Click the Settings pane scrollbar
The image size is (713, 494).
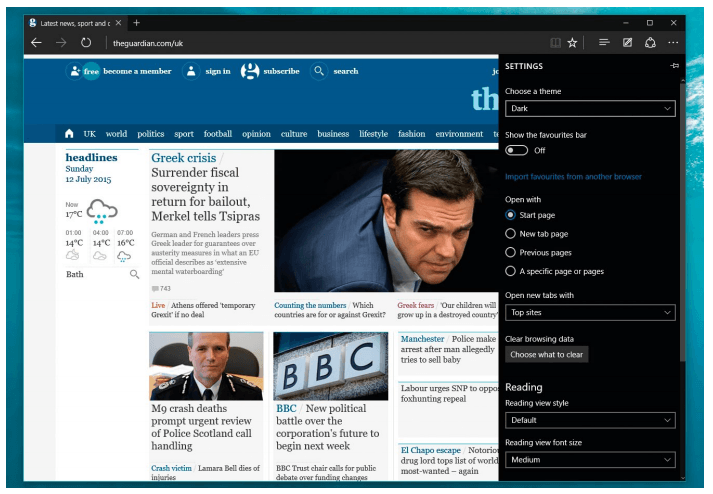point(682,221)
